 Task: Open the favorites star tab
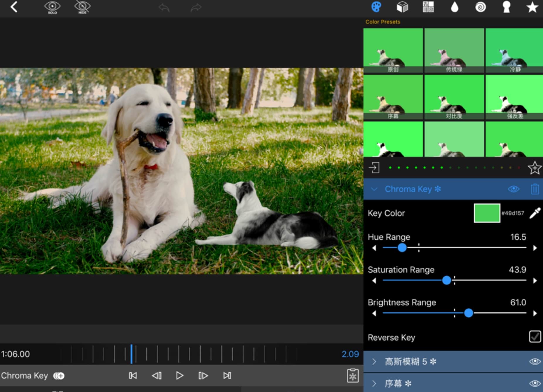point(532,7)
